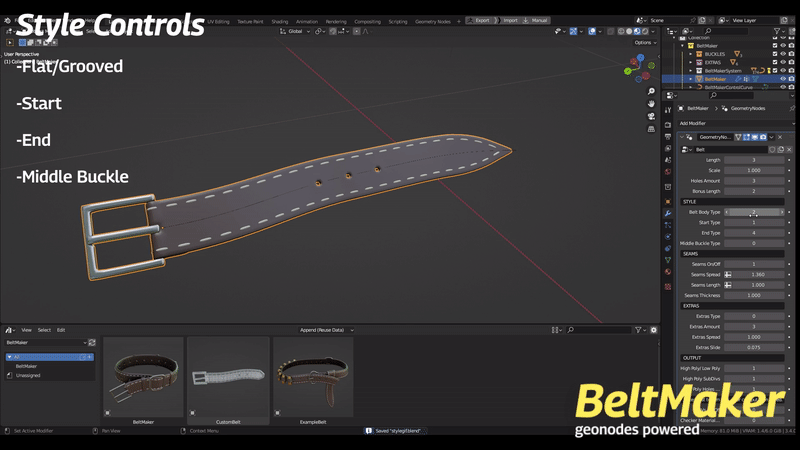Open Append (Reuse Data) import dropdown
Screen dimensions: 800x450
(x=327, y=330)
